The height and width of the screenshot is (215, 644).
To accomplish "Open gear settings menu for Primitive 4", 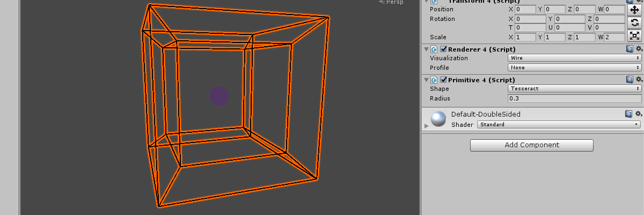I will 639,80.
